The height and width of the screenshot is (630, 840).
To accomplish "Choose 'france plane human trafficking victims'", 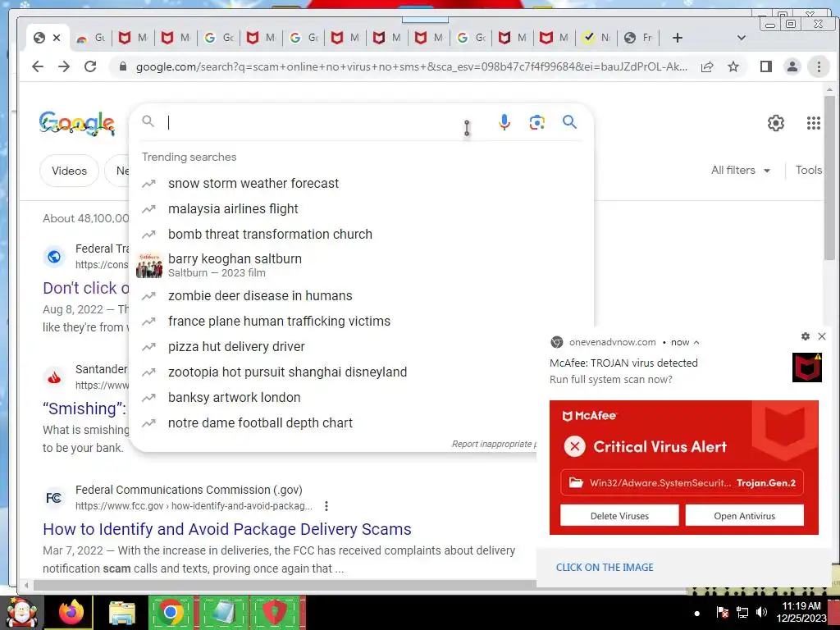I will [x=361, y=321].
